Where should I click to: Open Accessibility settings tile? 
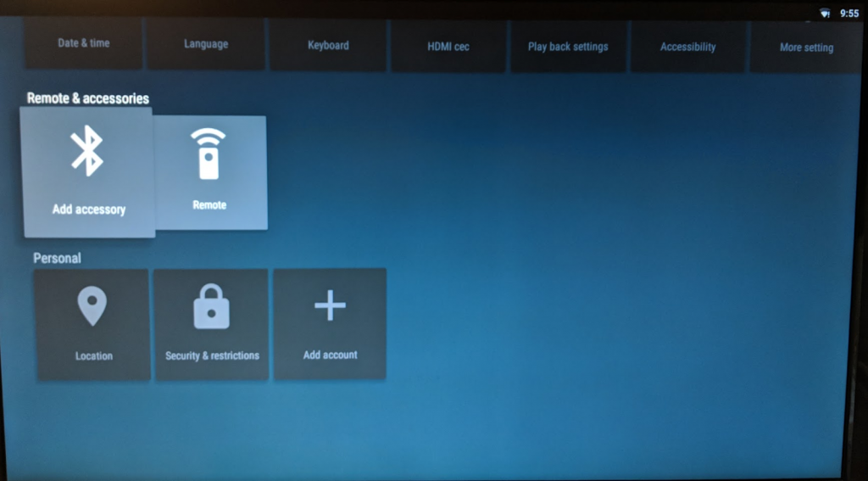687,48
